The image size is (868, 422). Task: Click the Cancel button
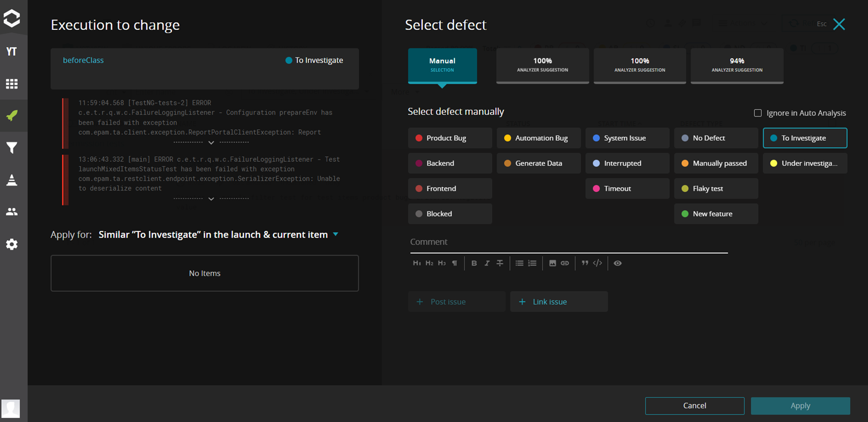pyautogui.click(x=695, y=405)
